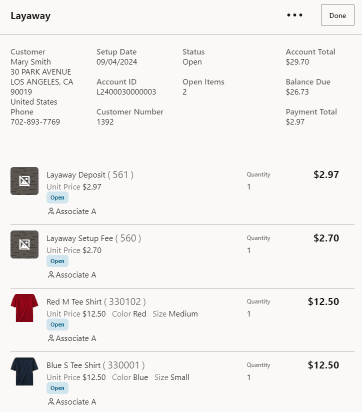This screenshot has width=362, height=412.
Task: Open the Red M Tee Shirt thumbnail
Action: click(24, 308)
